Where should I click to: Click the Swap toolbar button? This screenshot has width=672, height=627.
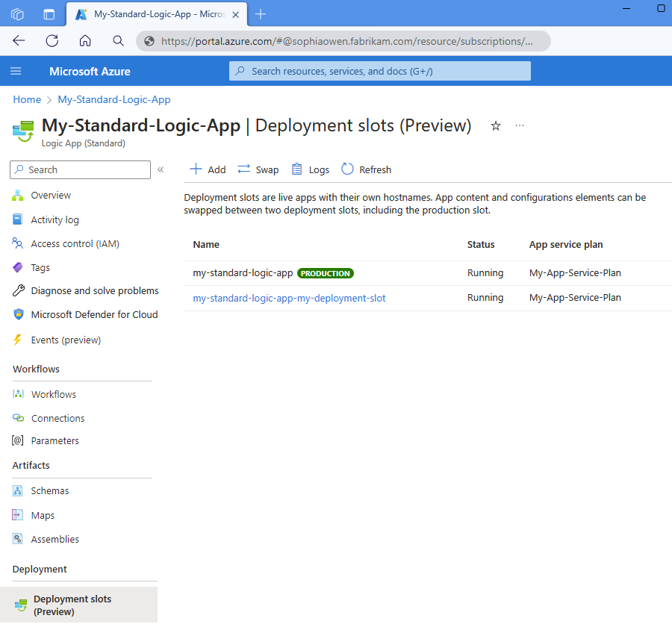coord(258,169)
